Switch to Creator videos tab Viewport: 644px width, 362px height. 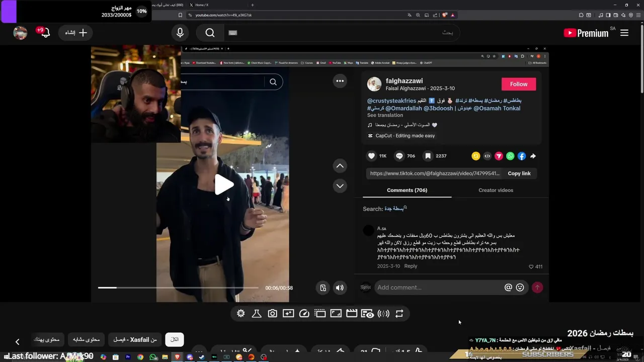[x=496, y=190]
